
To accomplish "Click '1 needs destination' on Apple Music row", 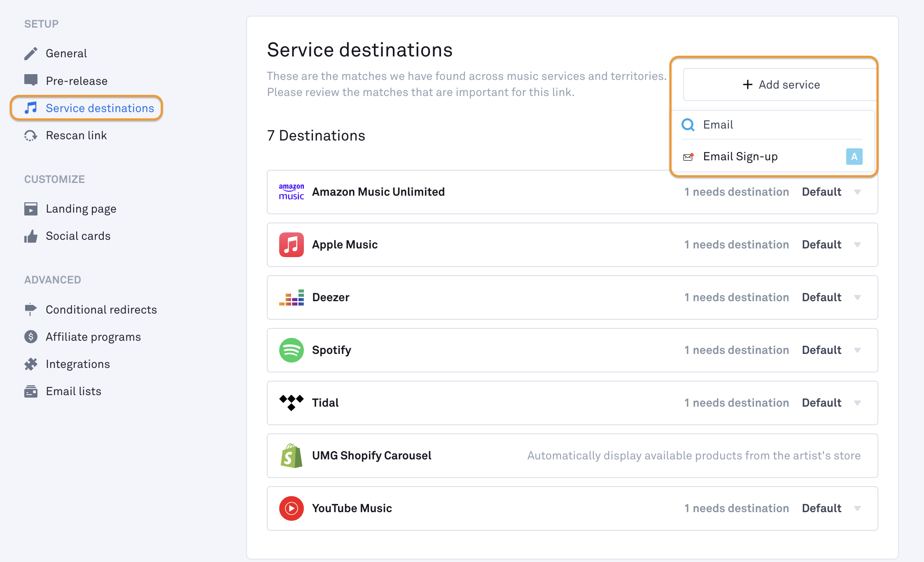I will (x=737, y=245).
